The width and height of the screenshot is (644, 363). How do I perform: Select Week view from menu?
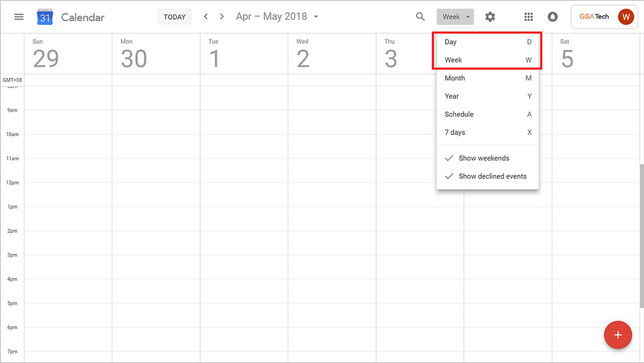pyautogui.click(x=488, y=60)
